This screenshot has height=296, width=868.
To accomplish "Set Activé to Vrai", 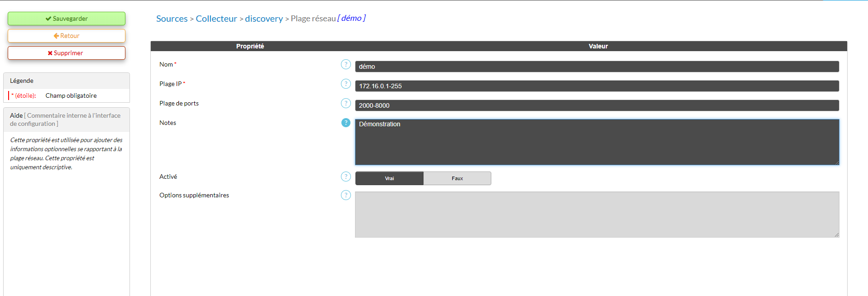I will (x=389, y=178).
